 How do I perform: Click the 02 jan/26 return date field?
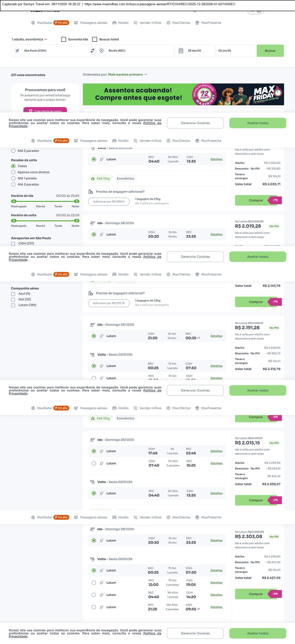coord(235,51)
